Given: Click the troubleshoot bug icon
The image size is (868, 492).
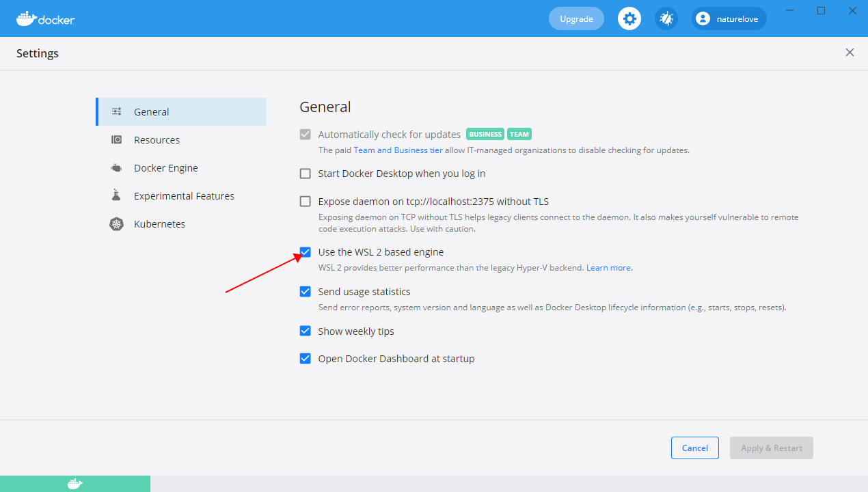Looking at the screenshot, I should pyautogui.click(x=666, y=18).
